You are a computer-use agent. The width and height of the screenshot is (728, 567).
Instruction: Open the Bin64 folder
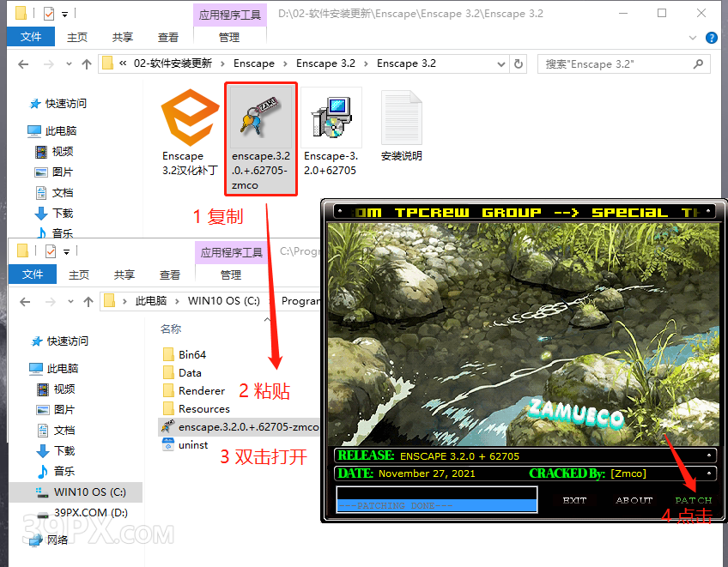(x=193, y=353)
